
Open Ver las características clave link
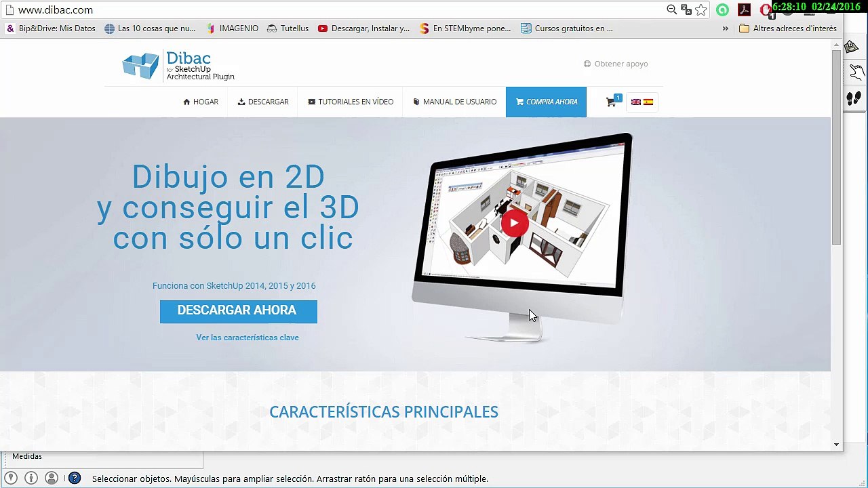(248, 338)
